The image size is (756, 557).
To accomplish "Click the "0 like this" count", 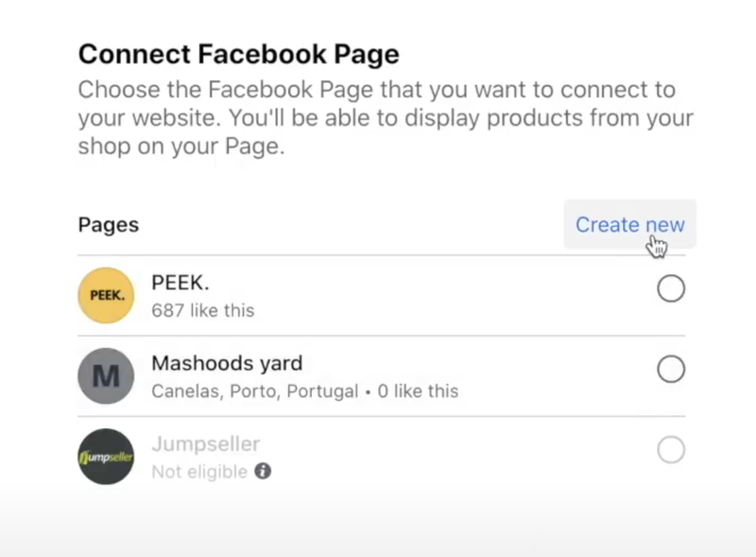I will [418, 391].
